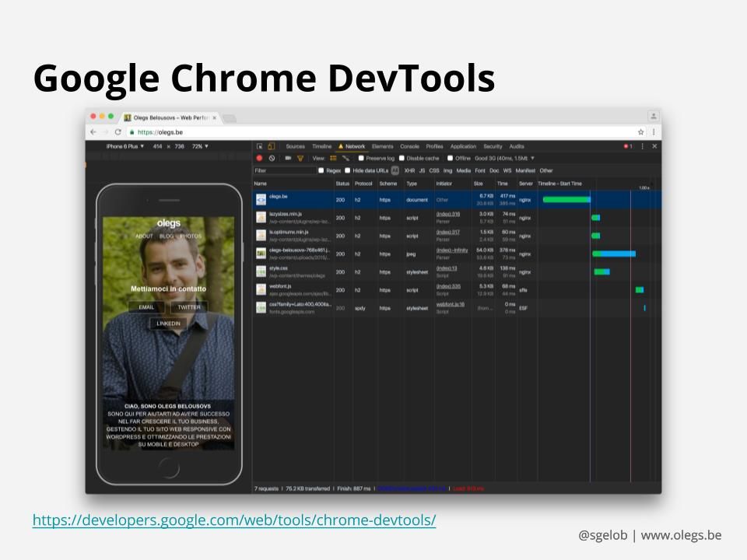Viewport: 747px width, 560px height.
Task: Click the capture screenshots camera icon
Action: 288,158
